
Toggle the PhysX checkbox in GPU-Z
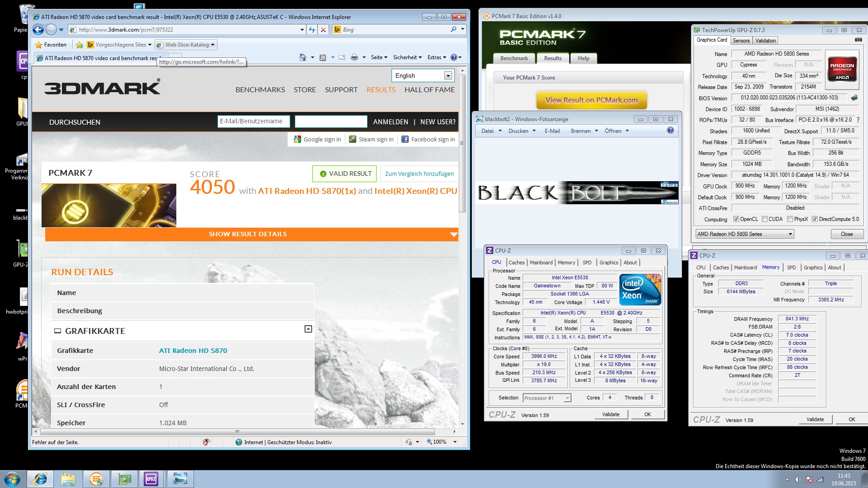point(790,219)
